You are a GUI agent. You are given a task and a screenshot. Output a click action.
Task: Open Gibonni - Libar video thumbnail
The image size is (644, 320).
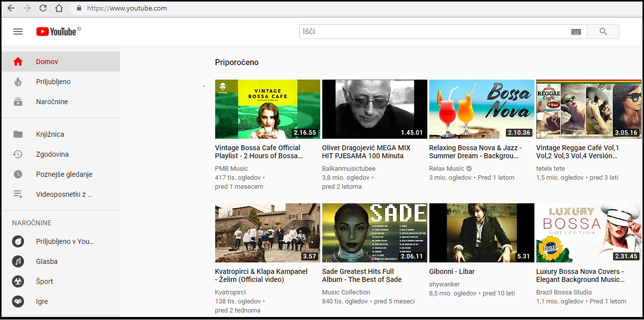click(x=482, y=233)
